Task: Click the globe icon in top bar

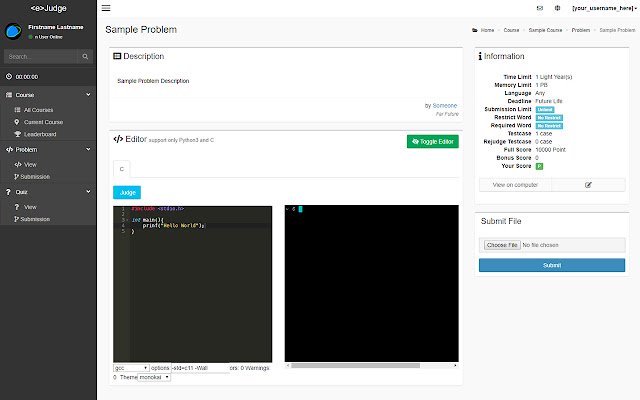Action: coord(557,8)
